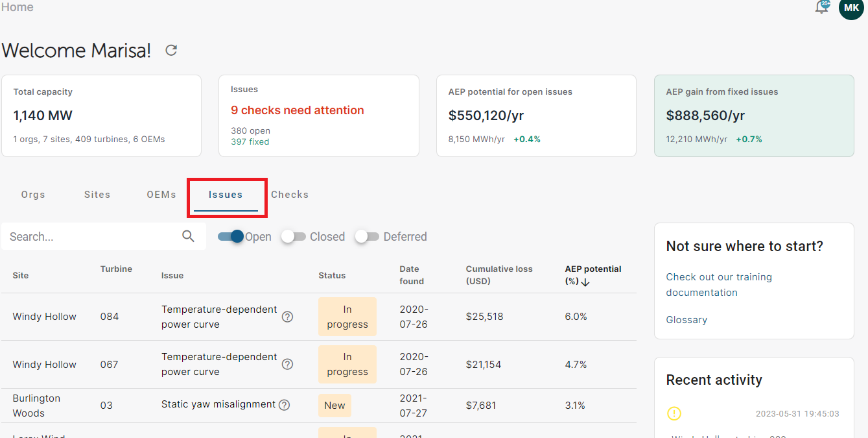Viewport: 868px width, 438px height.
Task: Select the Issues tab
Action: pyautogui.click(x=226, y=195)
